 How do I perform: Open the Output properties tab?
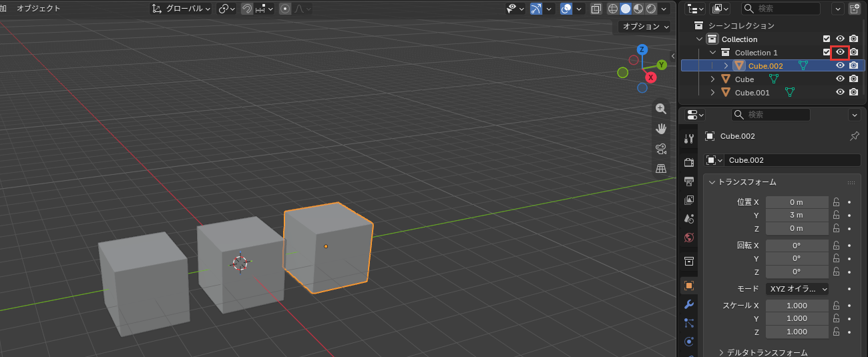tap(689, 181)
